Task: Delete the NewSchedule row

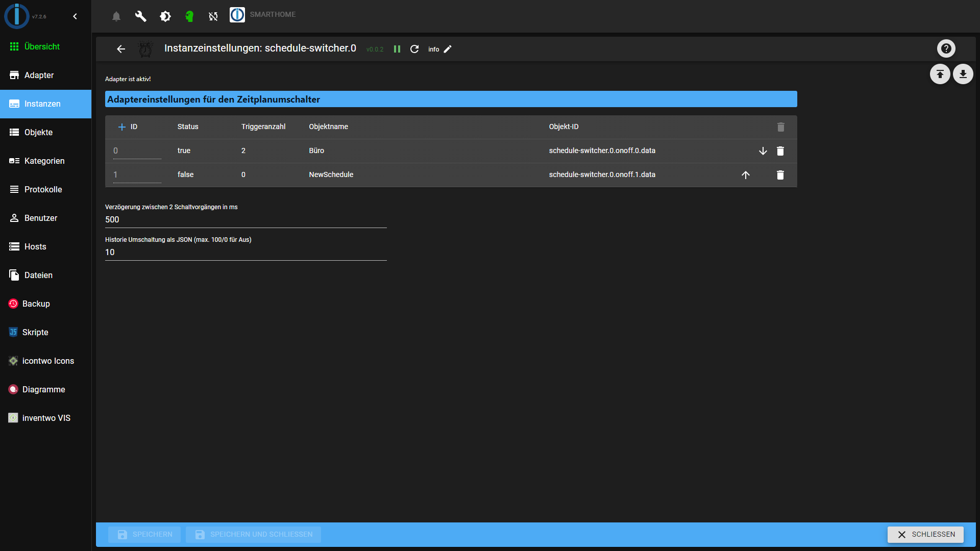Action: [x=780, y=175]
